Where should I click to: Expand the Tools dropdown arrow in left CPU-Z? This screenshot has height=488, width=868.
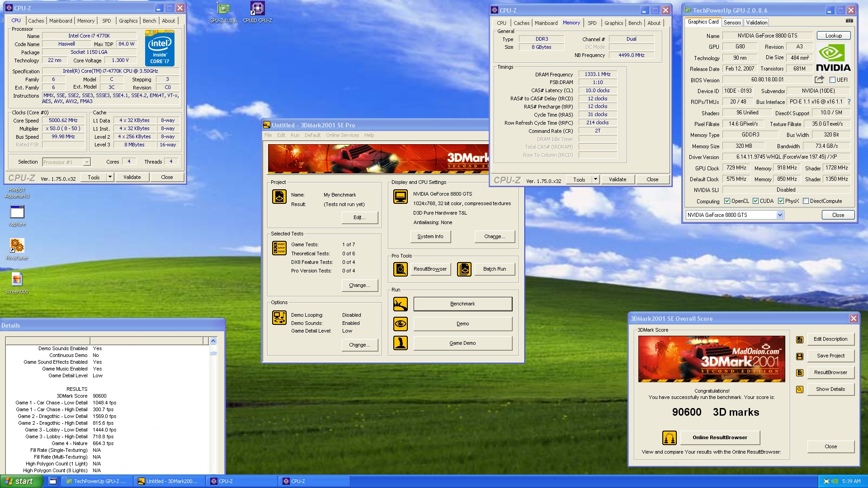[110, 177]
